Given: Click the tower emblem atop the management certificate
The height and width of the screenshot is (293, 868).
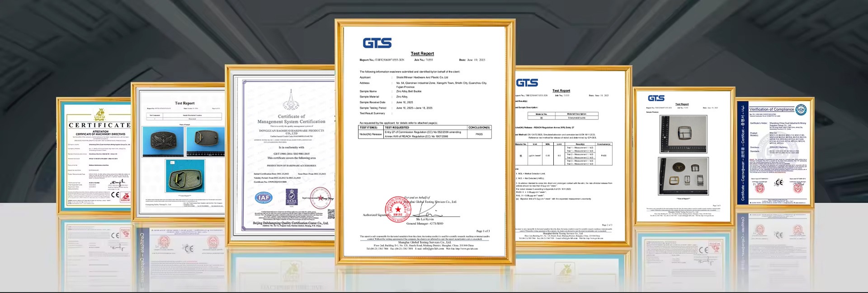Looking at the screenshot, I should click(x=291, y=100).
